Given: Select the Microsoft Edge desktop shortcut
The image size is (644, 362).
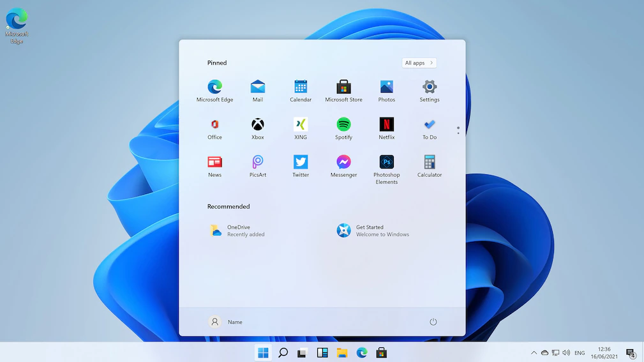Looking at the screenshot, I should coord(17,26).
